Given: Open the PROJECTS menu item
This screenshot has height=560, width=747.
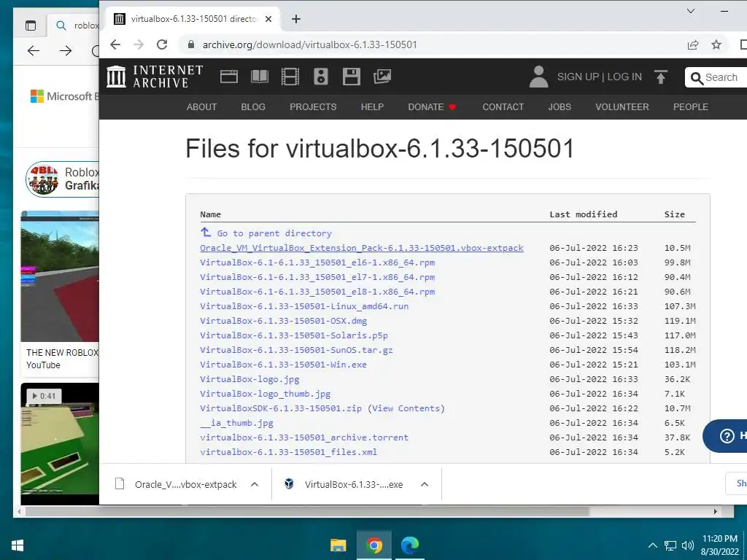Looking at the screenshot, I should click(313, 106).
